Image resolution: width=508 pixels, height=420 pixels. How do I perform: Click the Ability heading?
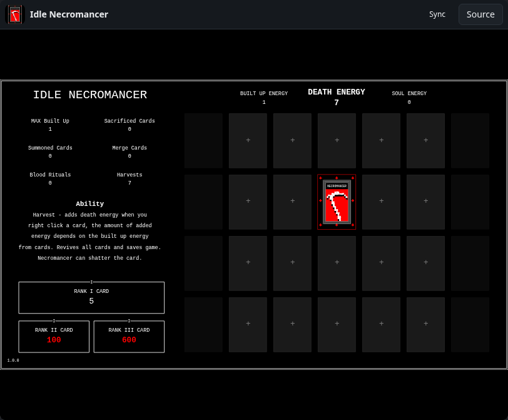pos(89,204)
